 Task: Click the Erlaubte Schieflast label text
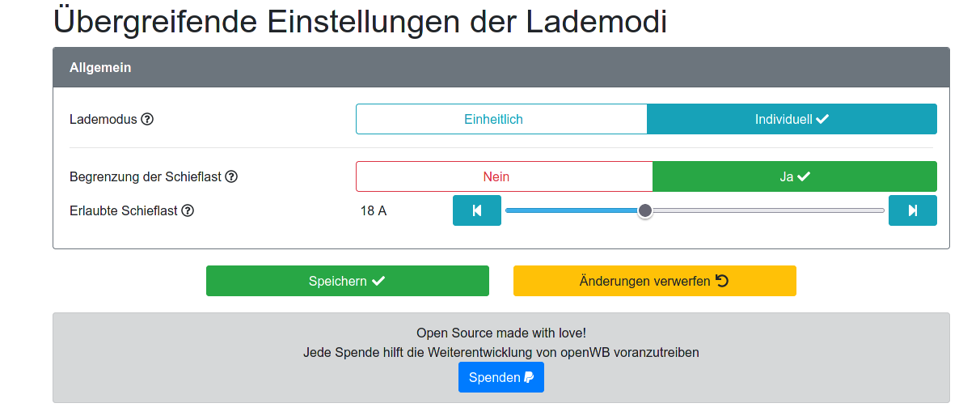[x=124, y=210]
